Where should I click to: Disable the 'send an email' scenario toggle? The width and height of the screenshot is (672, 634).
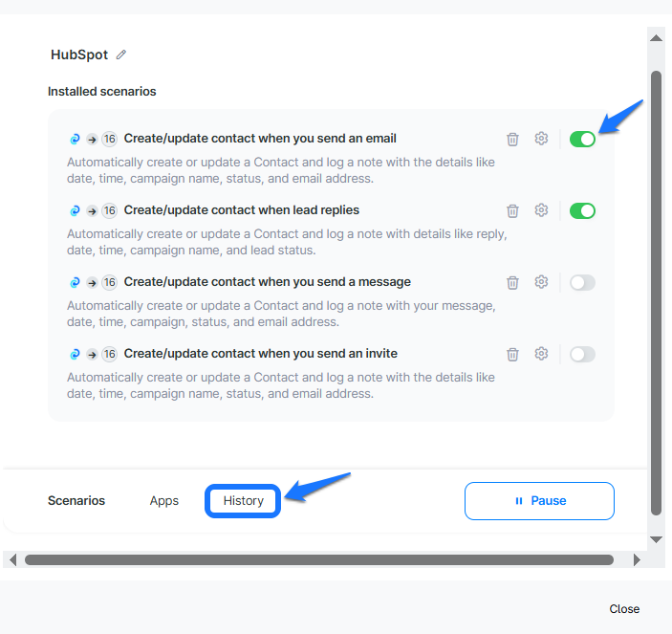click(x=582, y=139)
